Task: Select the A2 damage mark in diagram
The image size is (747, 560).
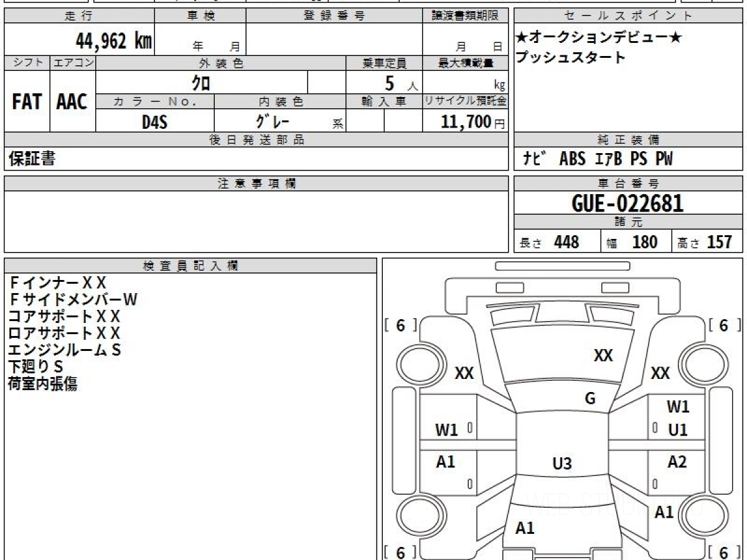Action: pos(677,462)
